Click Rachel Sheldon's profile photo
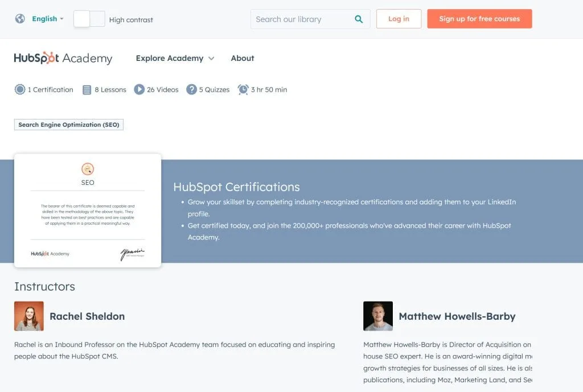 click(29, 316)
